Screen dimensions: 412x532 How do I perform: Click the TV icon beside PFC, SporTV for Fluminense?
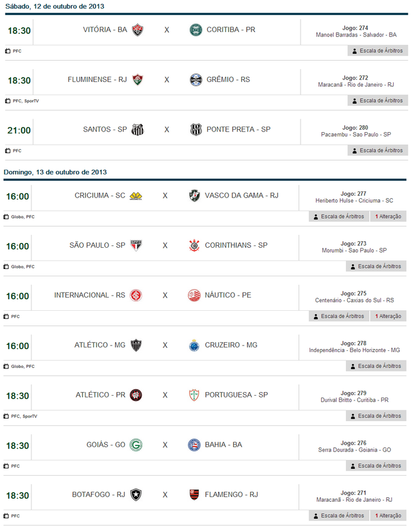[x=7, y=101]
